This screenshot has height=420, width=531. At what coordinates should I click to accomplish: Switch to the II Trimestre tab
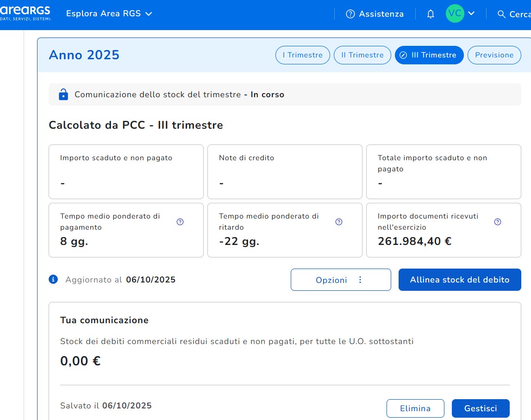(x=362, y=55)
